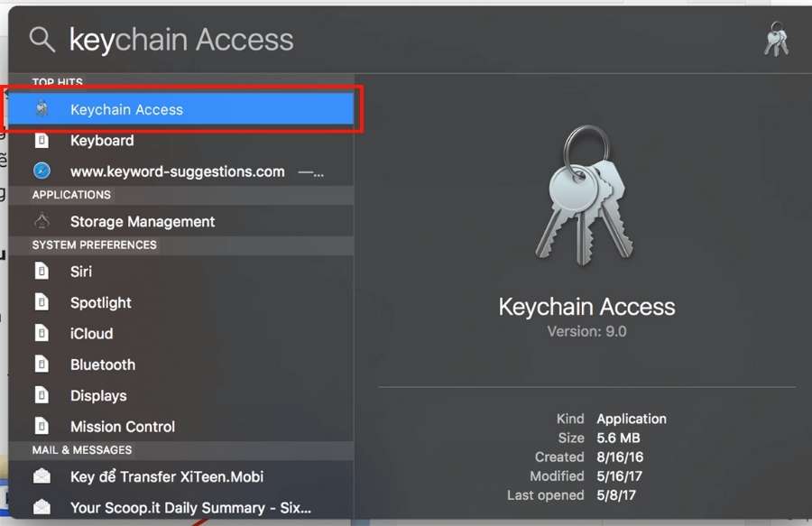Image resolution: width=812 pixels, height=526 pixels.
Task: Launch Storage Management application
Action: coord(143,222)
